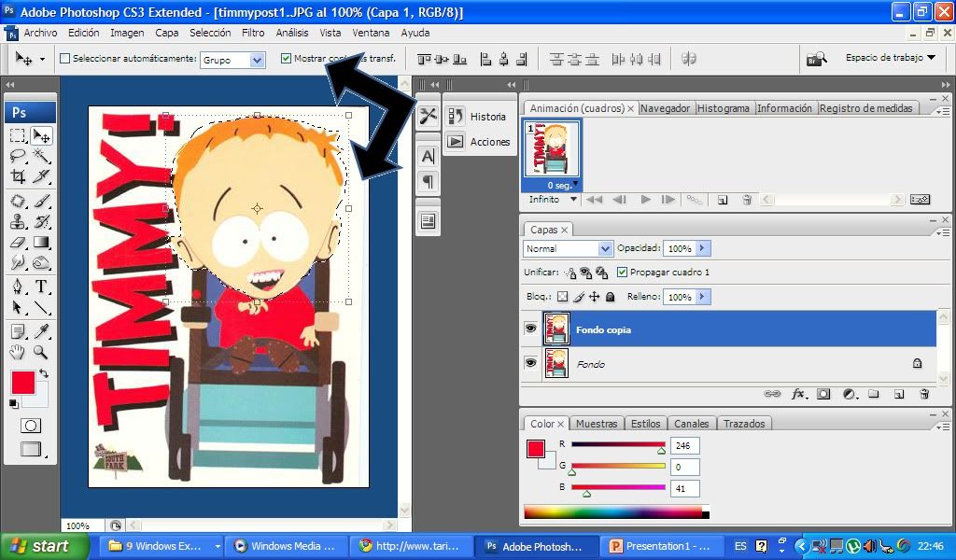Open the Capa menu
Screen dimensions: 956x560
pyautogui.click(x=166, y=33)
